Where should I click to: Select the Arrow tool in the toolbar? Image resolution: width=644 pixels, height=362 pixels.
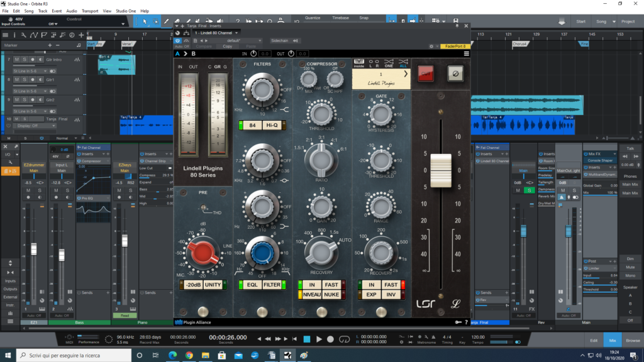144,21
